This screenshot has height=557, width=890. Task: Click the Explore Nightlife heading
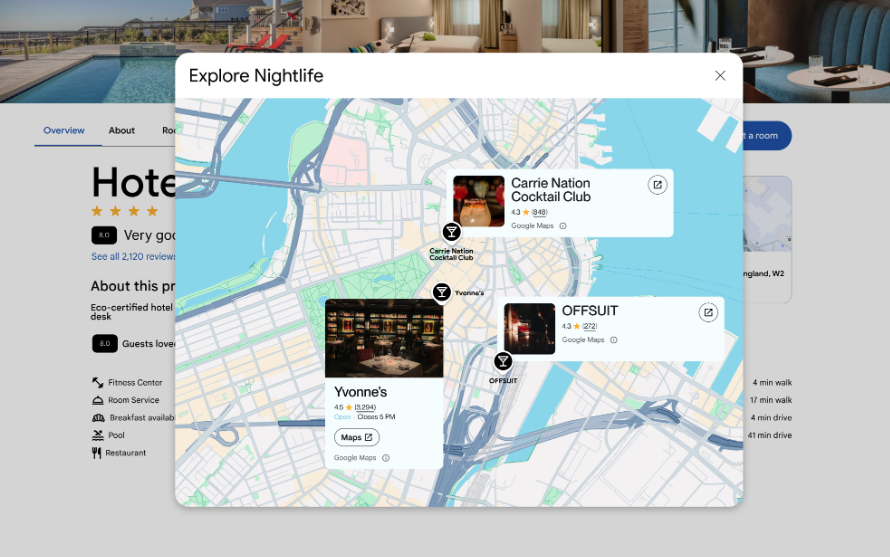click(256, 76)
